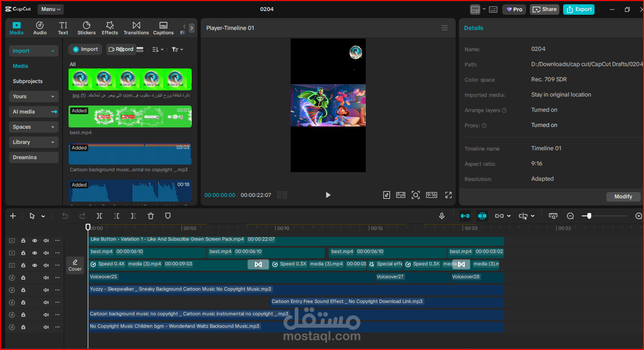Open the player zoom scan icon
The width and height of the screenshot is (644, 350).
click(416, 195)
